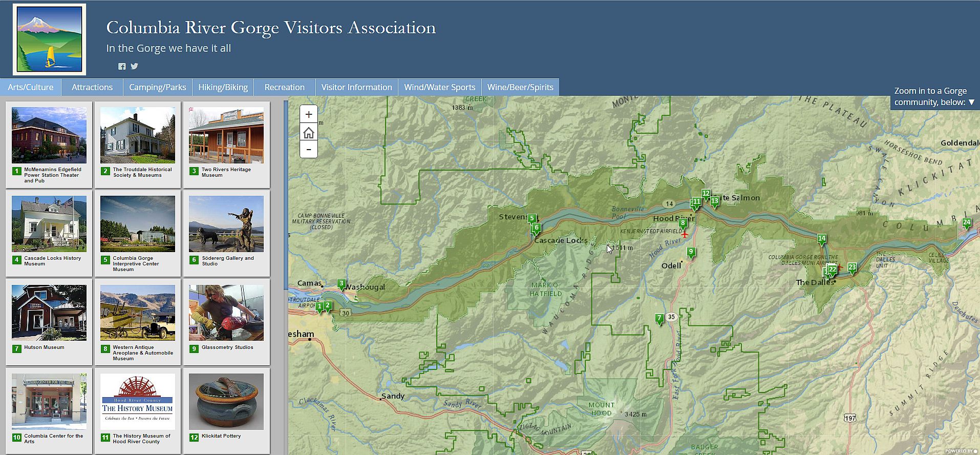Viewport: 980px width, 455px height.
Task: Click map marker 1 near Troutdale Airport
Action: 319,307
